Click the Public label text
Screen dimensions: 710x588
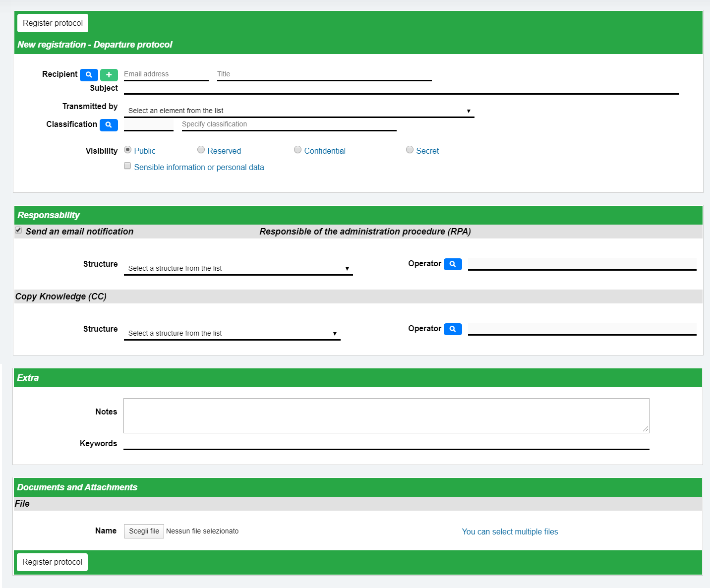coord(145,151)
